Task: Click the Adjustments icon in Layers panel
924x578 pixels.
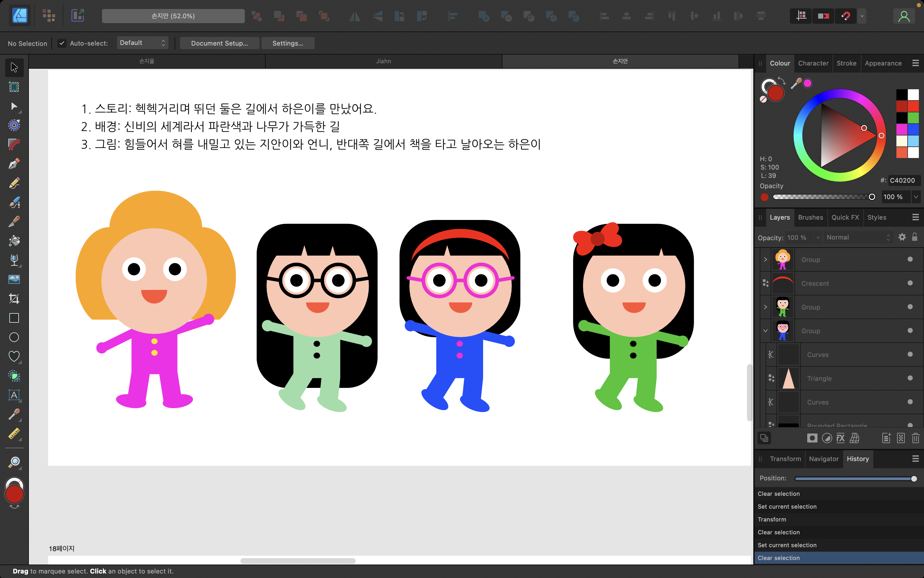Action: [x=827, y=438]
